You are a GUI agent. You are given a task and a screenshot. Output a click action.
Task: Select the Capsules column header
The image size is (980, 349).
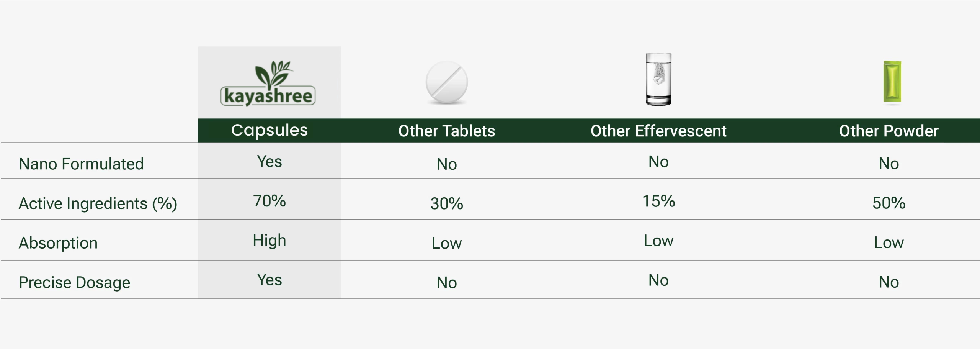pos(269,130)
